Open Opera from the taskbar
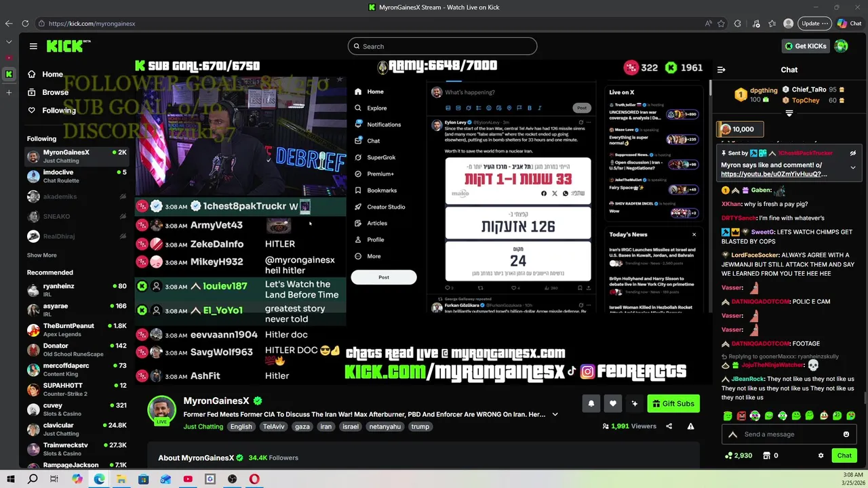The height and width of the screenshot is (488, 868). pos(254,479)
